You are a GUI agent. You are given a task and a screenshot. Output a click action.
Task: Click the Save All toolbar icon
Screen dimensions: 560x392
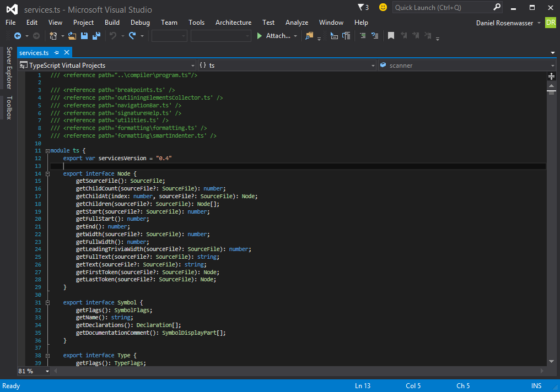pyautogui.click(x=96, y=36)
